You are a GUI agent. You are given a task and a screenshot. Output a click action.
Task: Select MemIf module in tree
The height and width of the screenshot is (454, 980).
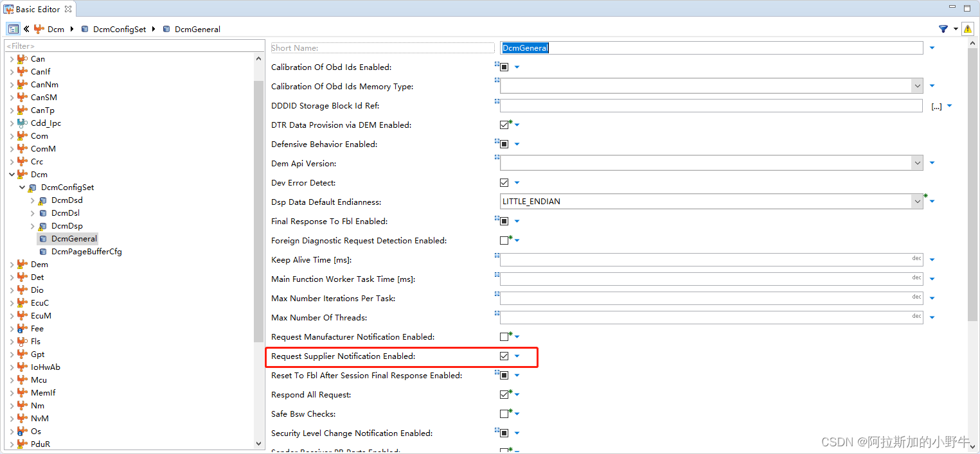pos(43,392)
